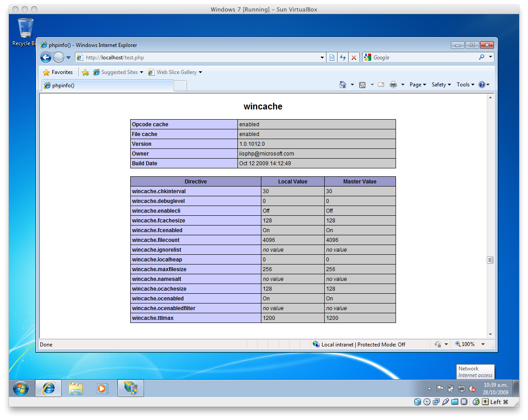Expand the Safety dropdown menu
Viewport: 528px width, 420px height.
coord(439,84)
